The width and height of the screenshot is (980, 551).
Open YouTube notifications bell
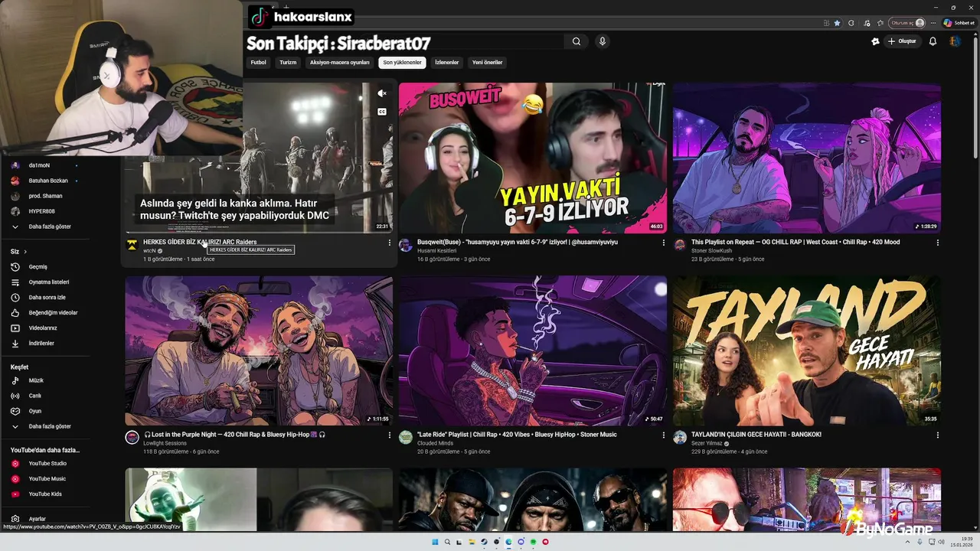[x=933, y=41]
